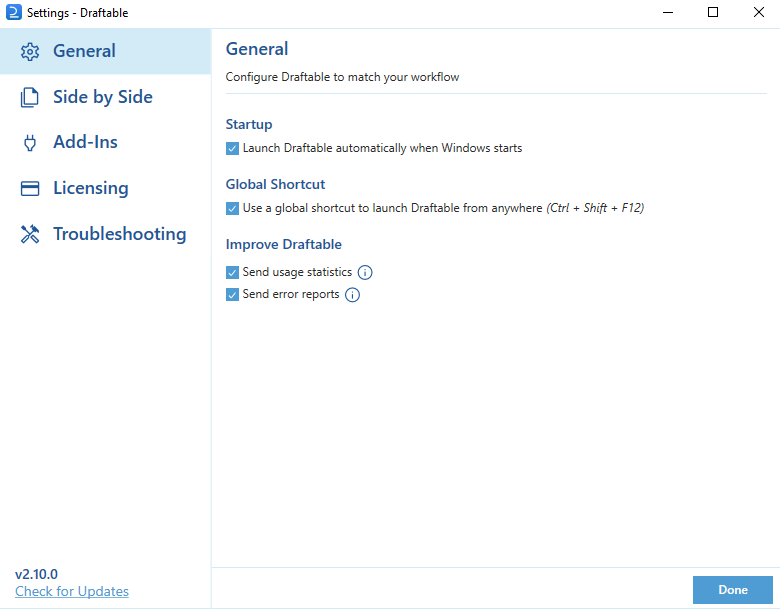The height and width of the screenshot is (609, 780).
Task: Uncheck Launch Draftable automatically when Windows starts
Action: [232, 148]
